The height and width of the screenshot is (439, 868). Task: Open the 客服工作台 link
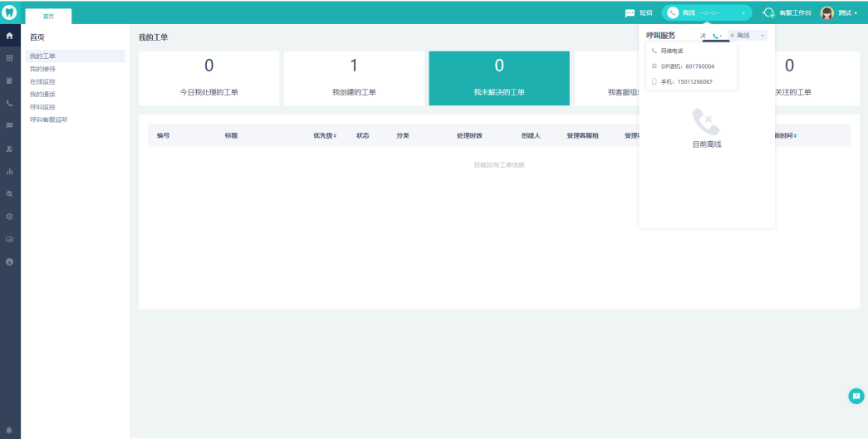click(796, 12)
